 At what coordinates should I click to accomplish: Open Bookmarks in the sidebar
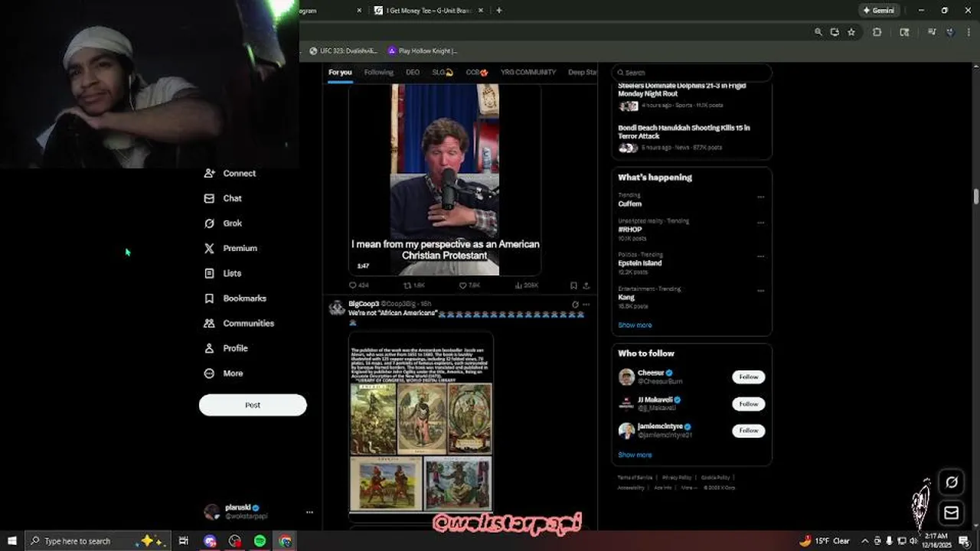235,298
